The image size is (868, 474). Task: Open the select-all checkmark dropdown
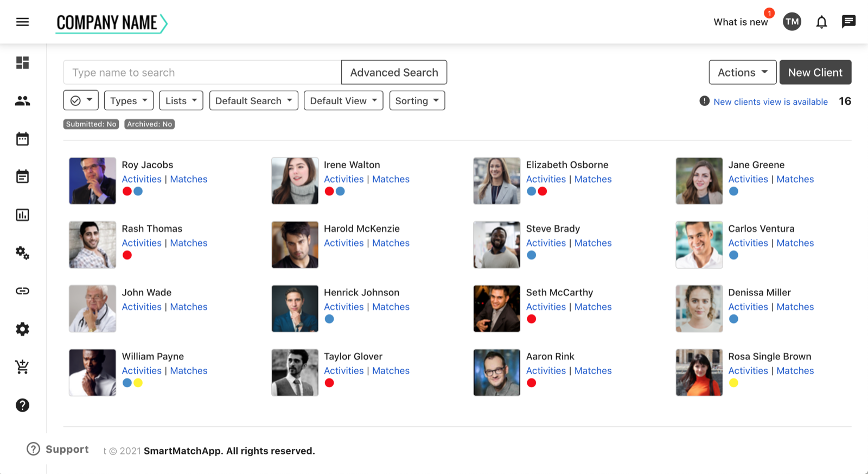[x=81, y=101]
